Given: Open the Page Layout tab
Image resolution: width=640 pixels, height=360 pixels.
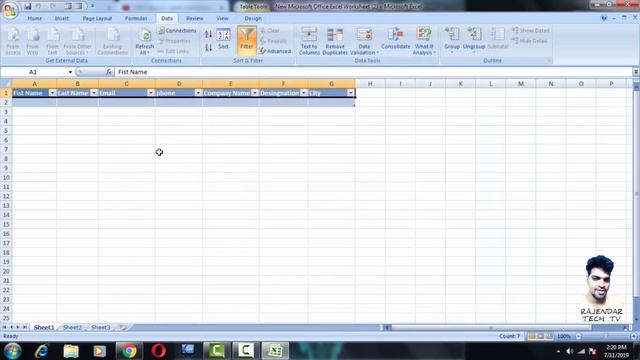Looking at the screenshot, I should (x=97, y=18).
